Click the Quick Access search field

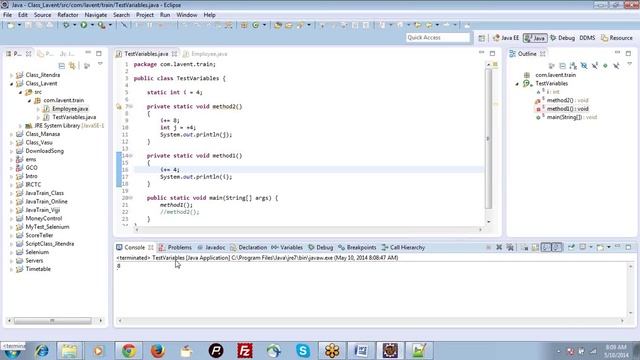click(438, 38)
